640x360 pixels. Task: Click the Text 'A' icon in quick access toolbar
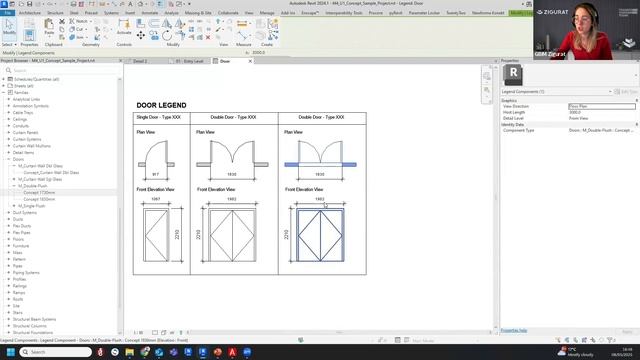(x=130, y=4)
